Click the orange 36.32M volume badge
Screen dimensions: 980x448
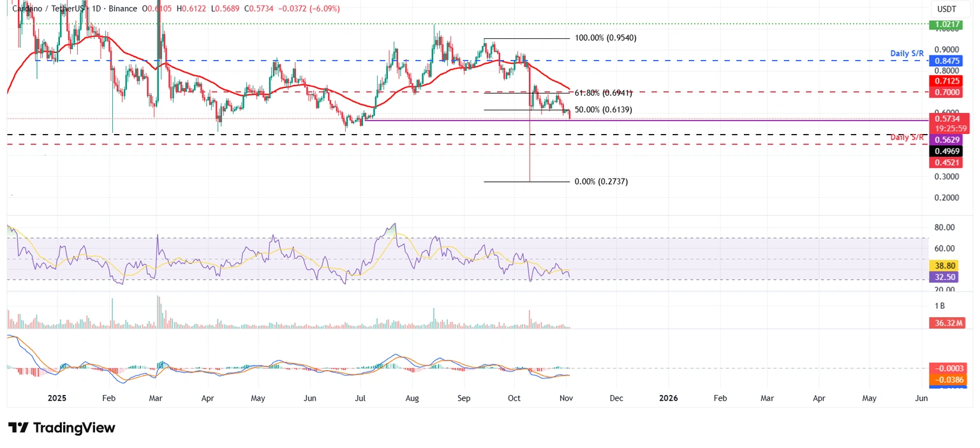click(947, 323)
